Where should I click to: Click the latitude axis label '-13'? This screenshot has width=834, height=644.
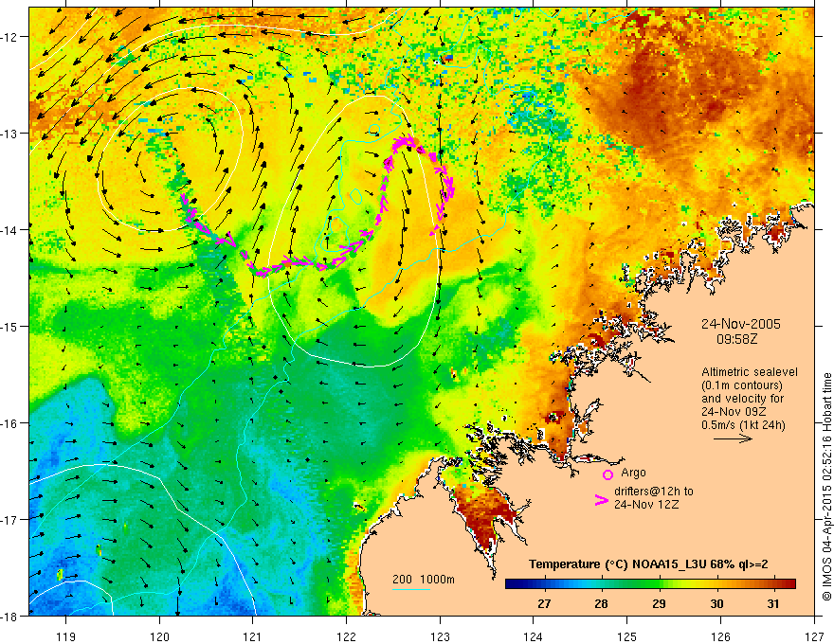click(x=9, y=134)
